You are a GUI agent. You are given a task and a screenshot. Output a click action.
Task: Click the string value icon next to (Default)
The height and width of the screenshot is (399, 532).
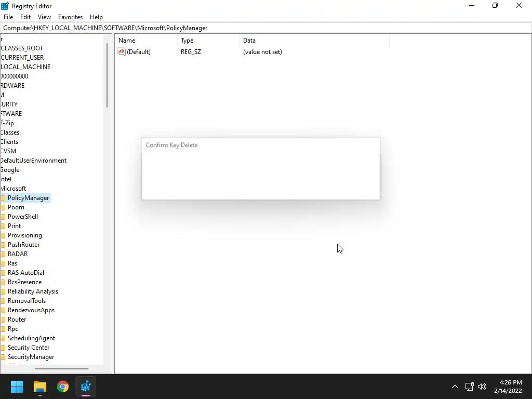tap(122, 51)
